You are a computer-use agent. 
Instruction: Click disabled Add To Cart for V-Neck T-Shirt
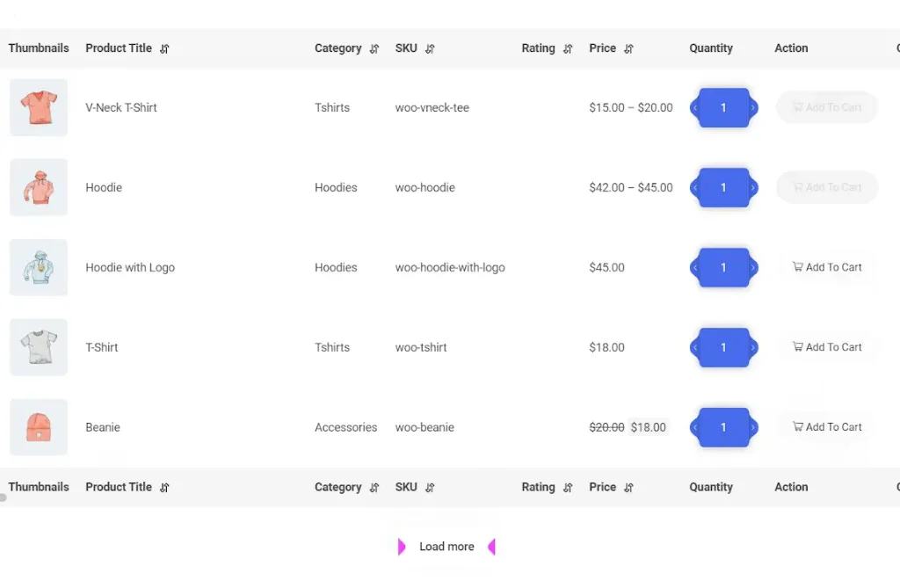pos(827,107)
